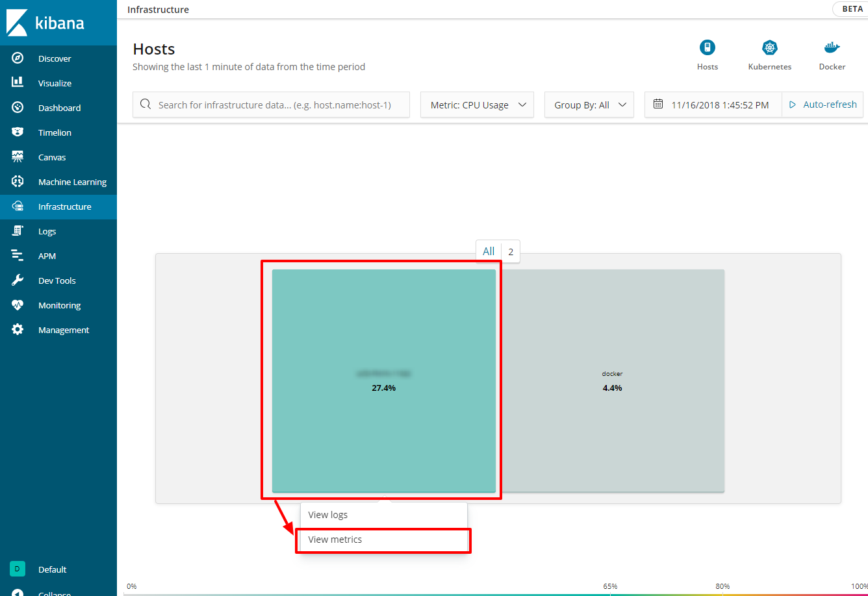Viewport: 868px width, 596px height.
Task: Go to the Management menu label
Action: click(x=64, y=330)
